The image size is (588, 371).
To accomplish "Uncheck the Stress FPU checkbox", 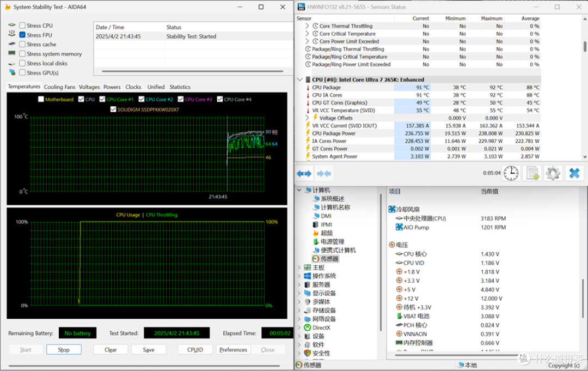I will pos(22,35).
